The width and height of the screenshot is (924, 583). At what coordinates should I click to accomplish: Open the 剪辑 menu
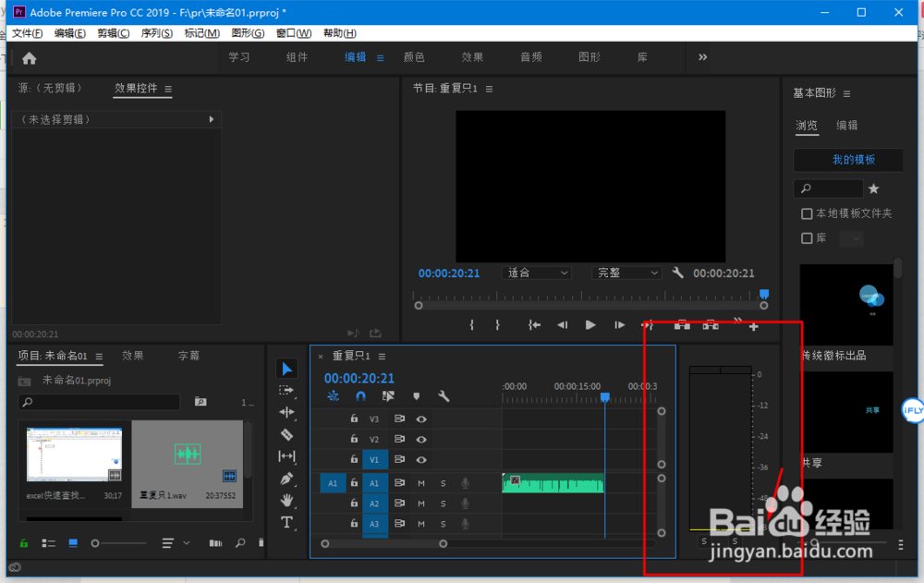[113, 33]
